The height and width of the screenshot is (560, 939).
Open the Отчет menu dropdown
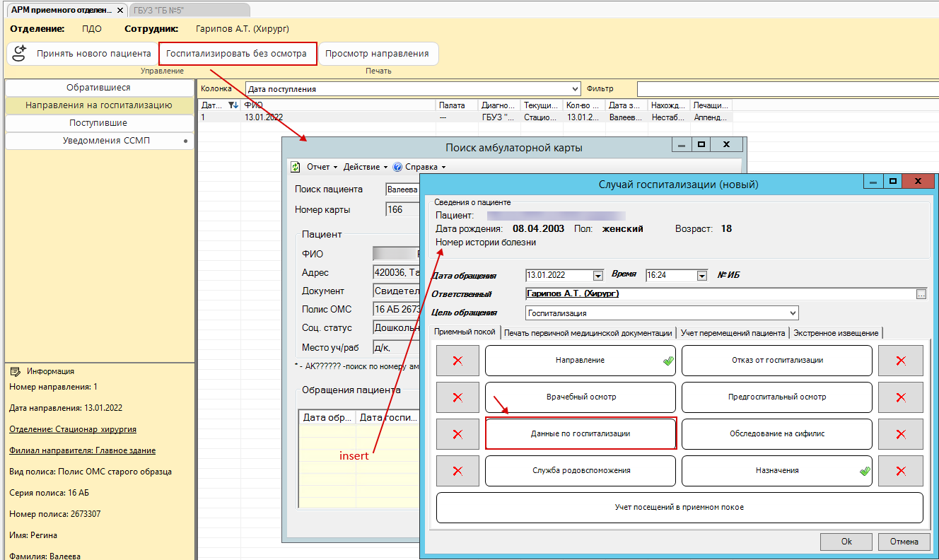click(x=322, y=167)
